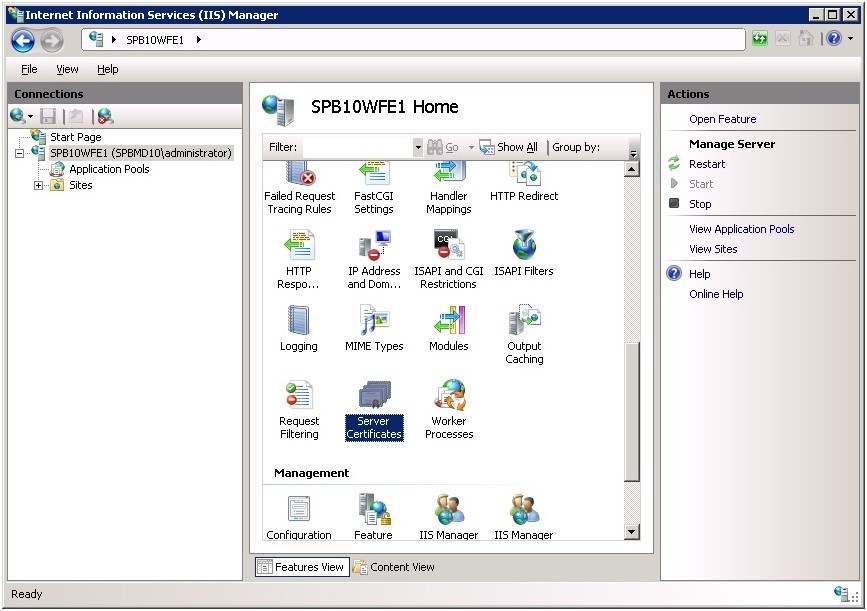Screen dimensions: 867x611
Task: Open Failed Request Tracing Rules feature
Action: pyautogui.click(x=299, y=188)
